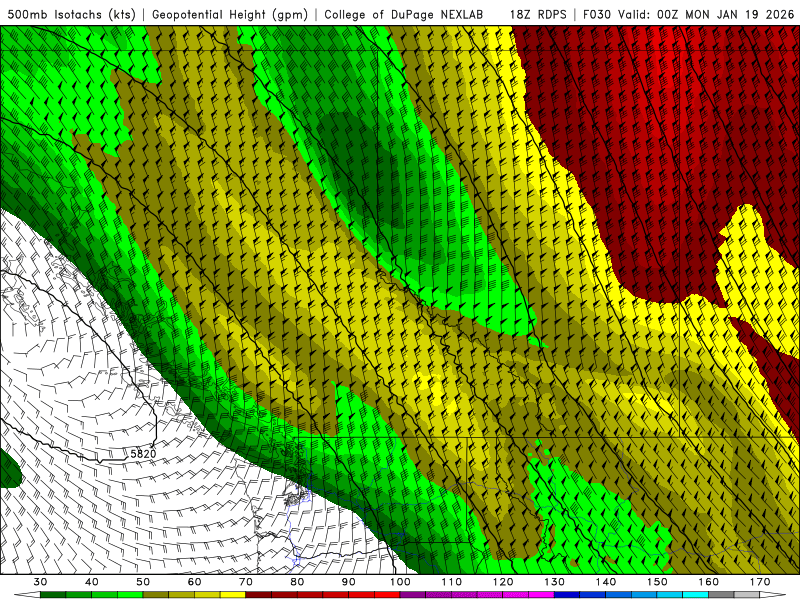The width and height of the screenshot is (800, 600).
Task: Click the 70 label on the color scale
Action: pos(246,582)
